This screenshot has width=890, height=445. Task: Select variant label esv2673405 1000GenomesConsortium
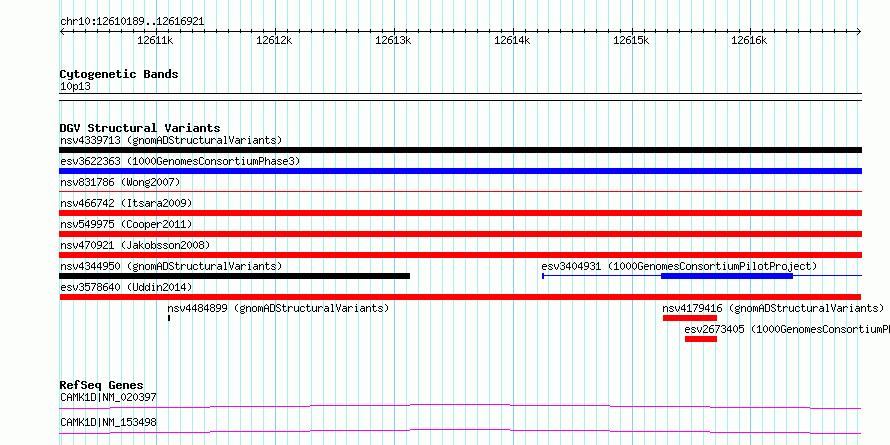coord(787,329)
